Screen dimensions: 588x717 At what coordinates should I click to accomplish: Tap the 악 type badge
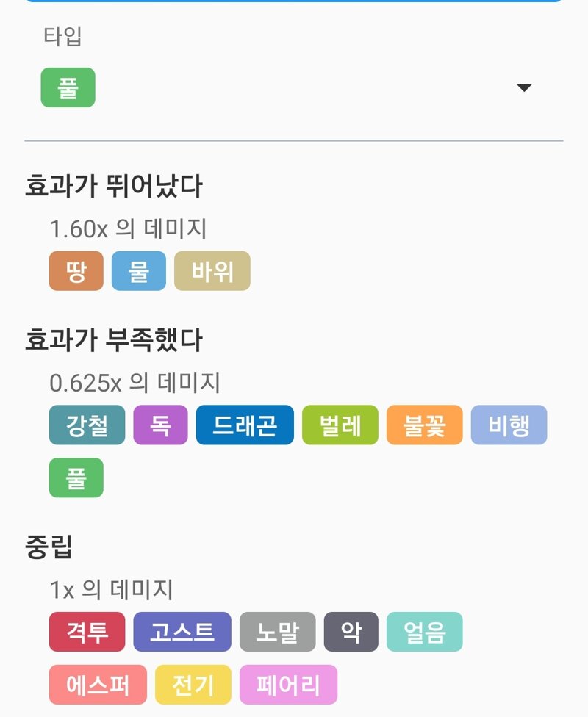click(351, 632)
